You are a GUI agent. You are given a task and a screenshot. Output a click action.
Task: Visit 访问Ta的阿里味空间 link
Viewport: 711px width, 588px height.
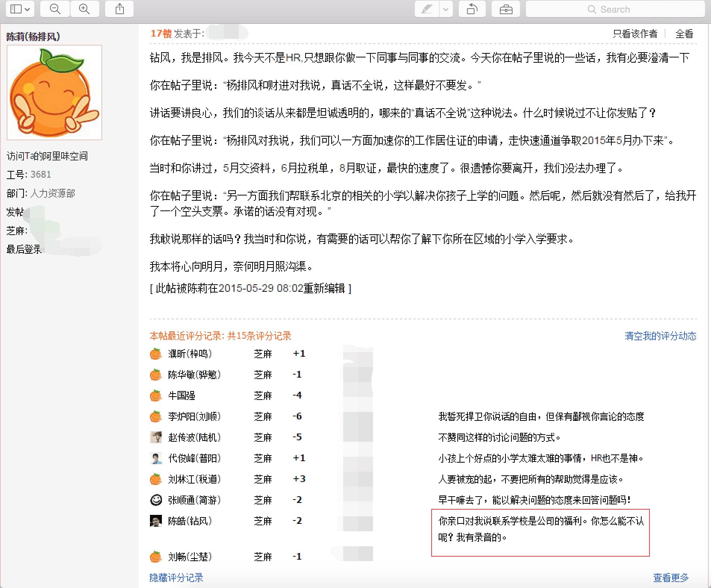[47, 156]
